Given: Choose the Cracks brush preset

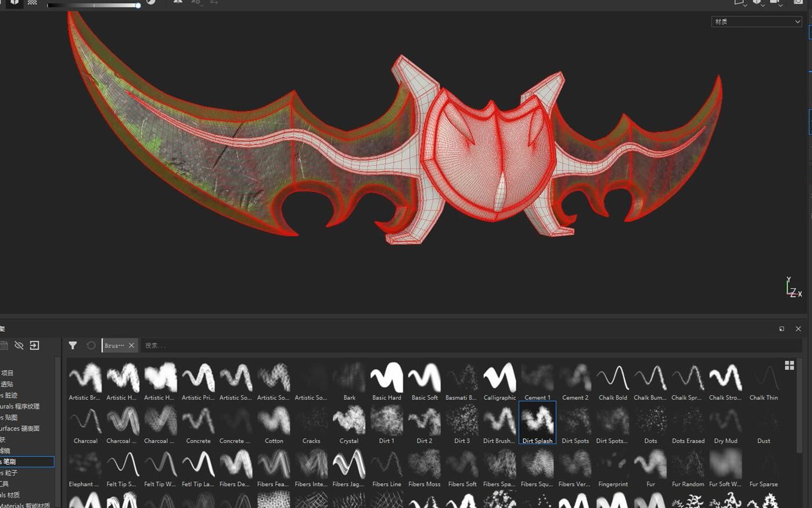Looking at the screenshot, I should 311,424.
